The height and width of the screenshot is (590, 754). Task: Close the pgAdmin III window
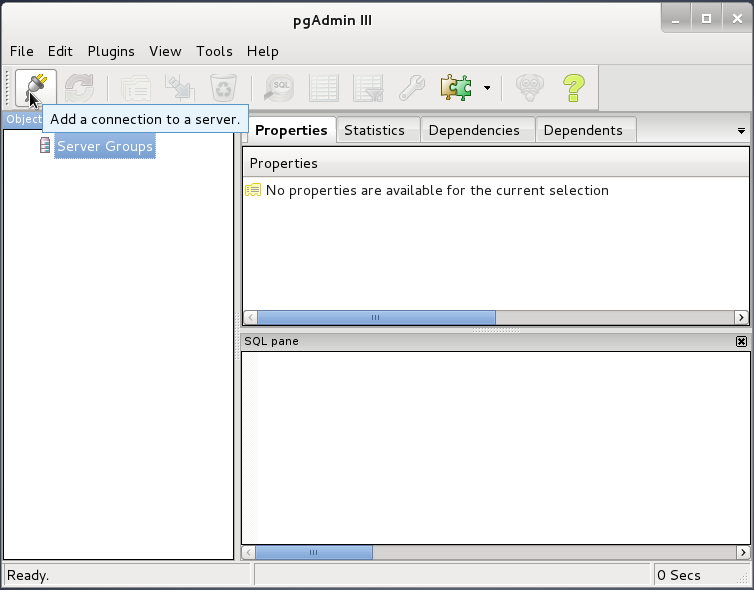click(x=737, y=18)
